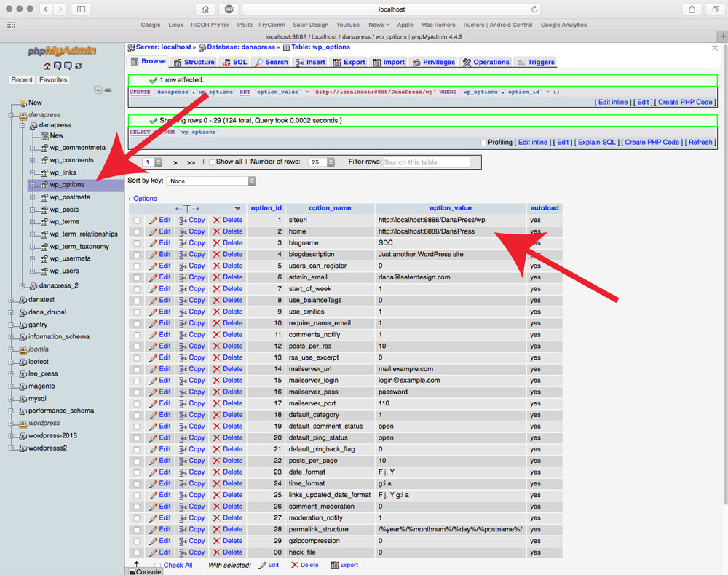Open phpMyAdmin documentation question-mark icon
This screenshot has width=728, height=575.
pos(58,66)
